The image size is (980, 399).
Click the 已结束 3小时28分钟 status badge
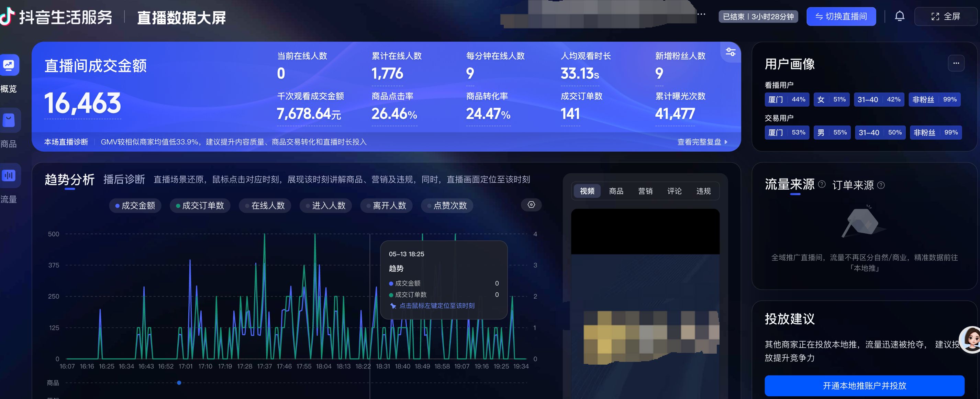click(758, 17)
